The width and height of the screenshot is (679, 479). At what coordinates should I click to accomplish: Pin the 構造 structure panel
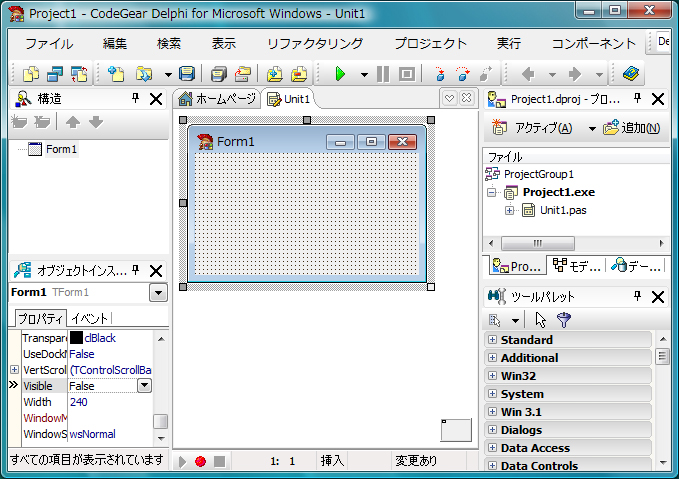click(136, 98)
